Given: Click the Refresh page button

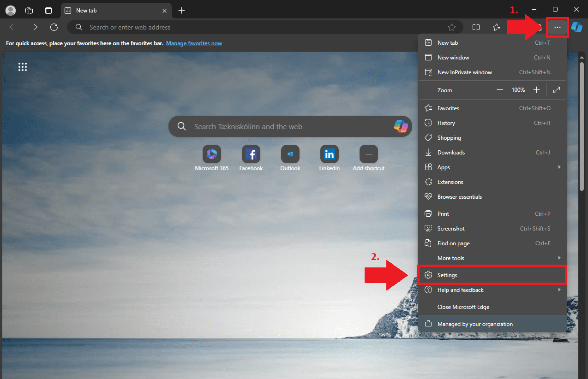Looking at the screenshot, I should pos(54,27).
